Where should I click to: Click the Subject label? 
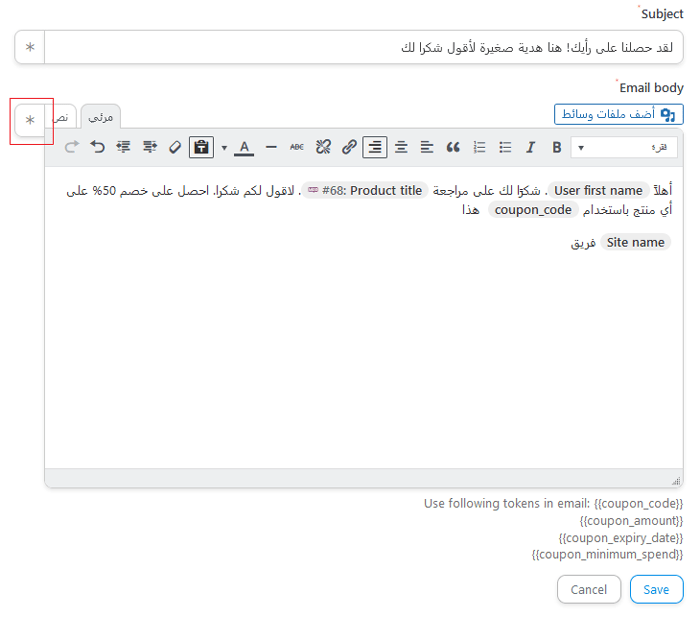point(662,14)
